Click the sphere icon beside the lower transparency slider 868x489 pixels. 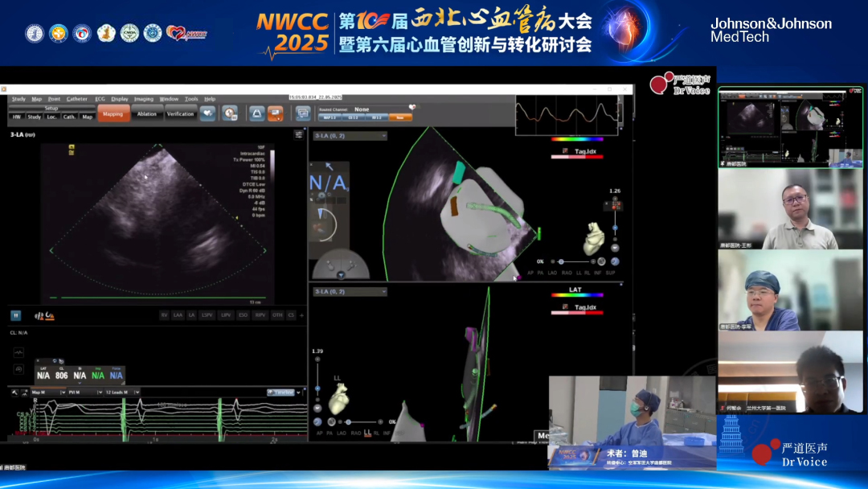point(331,422)
